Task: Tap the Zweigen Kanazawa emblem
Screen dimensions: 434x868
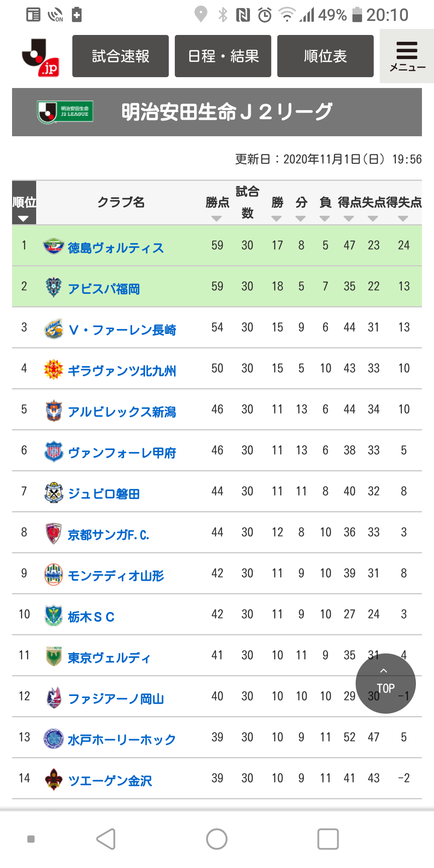Action: (x=53, y=779)
